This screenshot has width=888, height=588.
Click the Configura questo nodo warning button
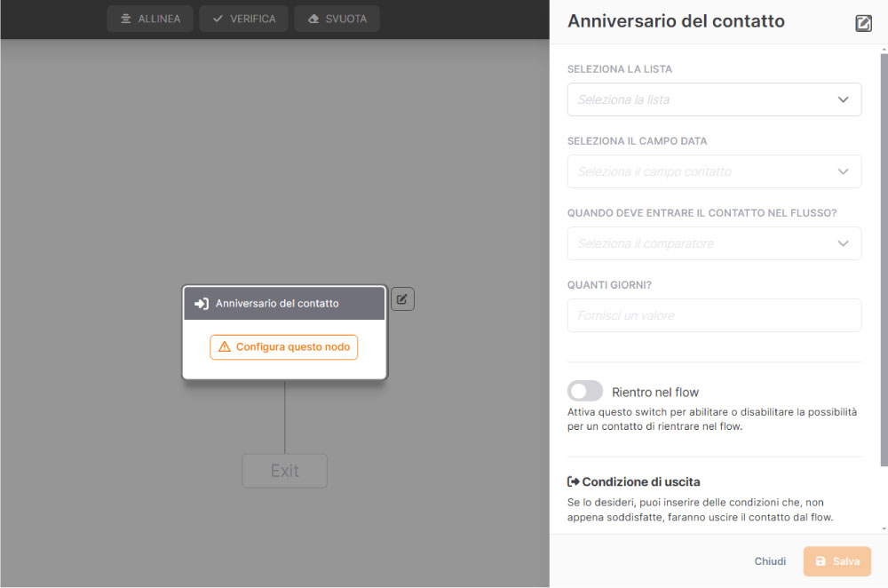pos(284,346)
